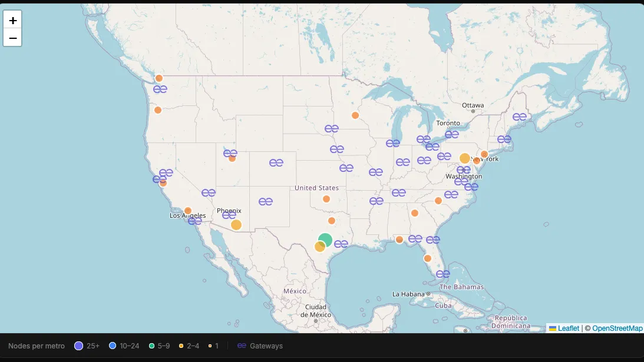Select the gateway marker near Pittsburgh
Screen dimensions: 644x362
pyautogui.click(x=444, y=156)
